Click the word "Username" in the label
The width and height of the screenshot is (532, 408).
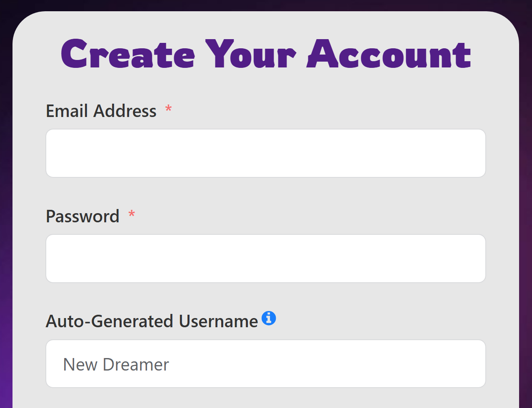click(x=218, y=321)
